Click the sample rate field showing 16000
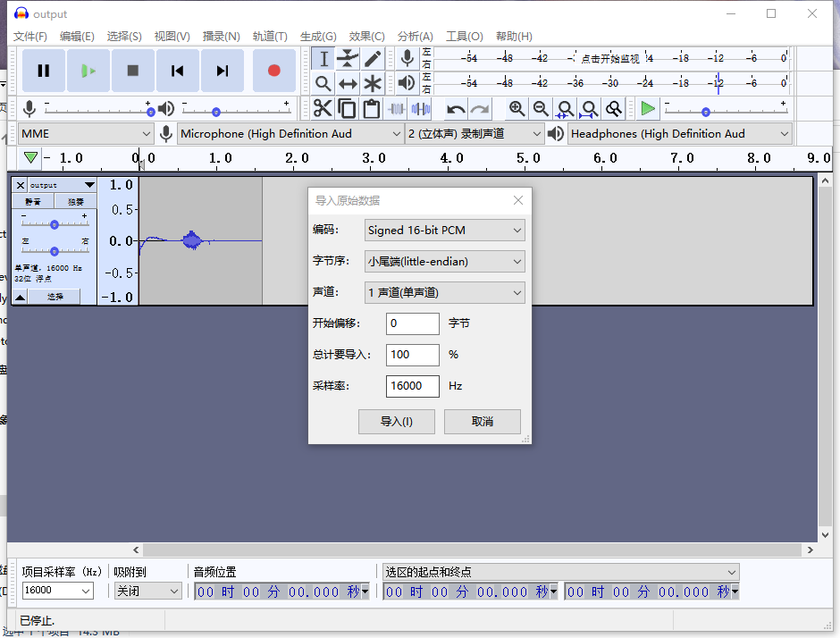The image size is (840, 638). pos(412,386)
